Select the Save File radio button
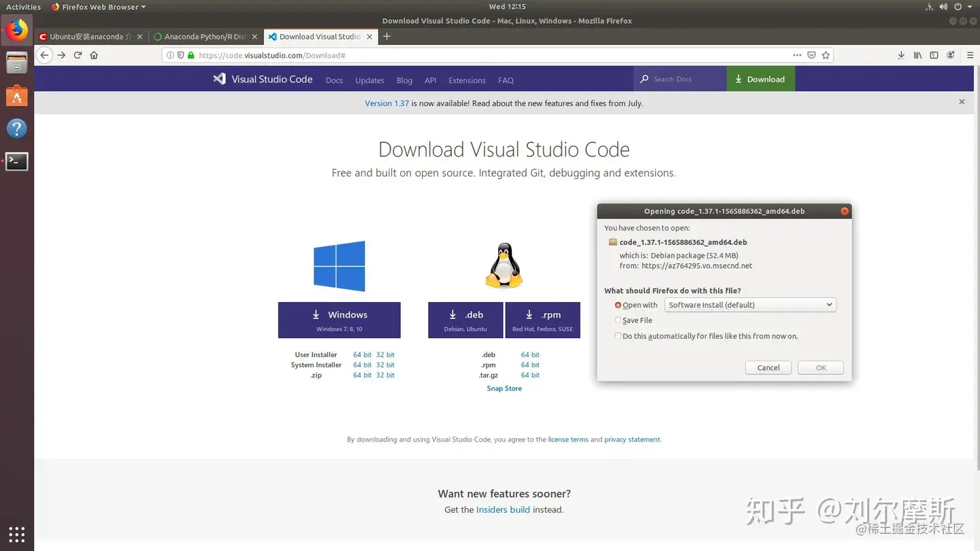 [618, 320]
